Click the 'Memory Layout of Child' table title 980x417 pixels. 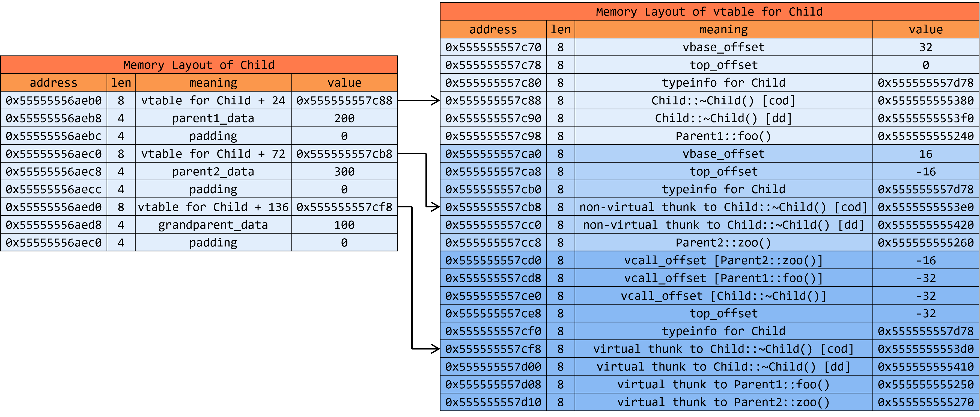[199, 65]
